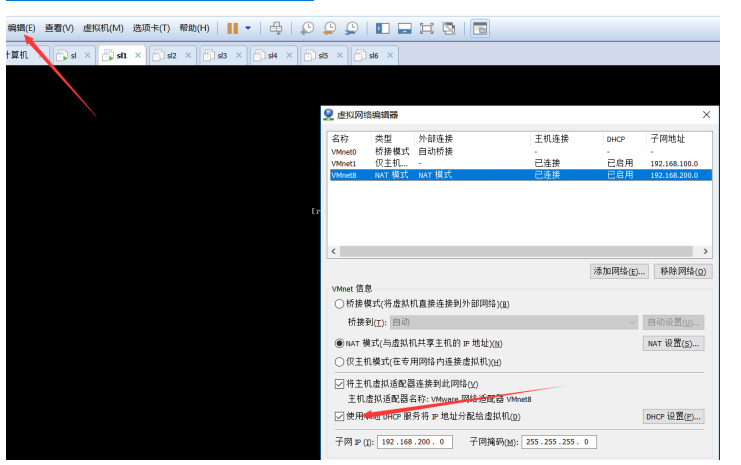This screenshot has width=741, height=465.
Task: Open the 桥接到 dropdown showing 自动
Action: tap(514, 322)
